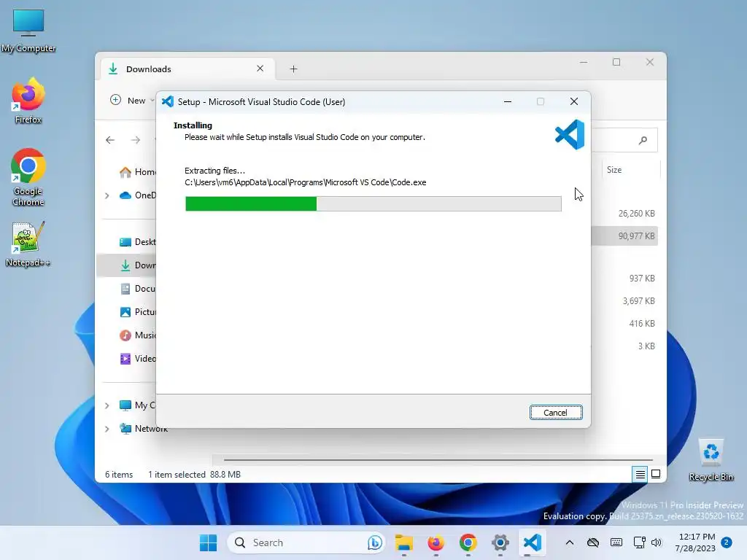The height and width of the screenshot is (560, 747).
Task: Click the Explorer search magnifier icon
Action: tap(643, 140)
